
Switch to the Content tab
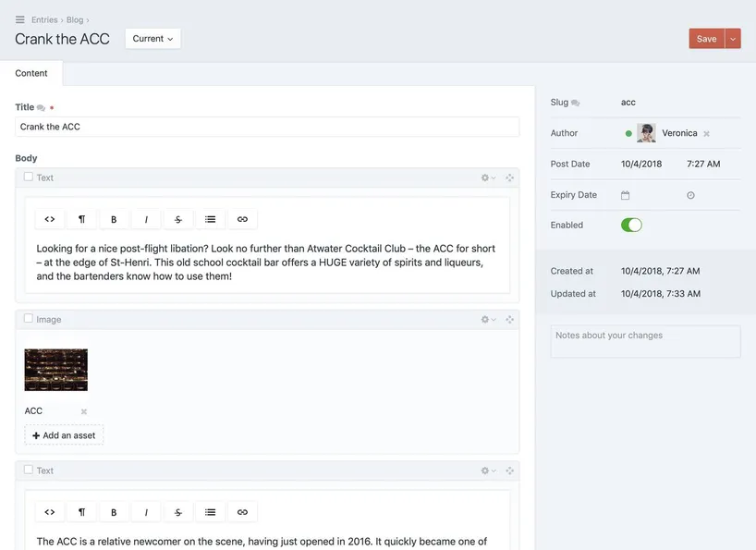[31, 73]
